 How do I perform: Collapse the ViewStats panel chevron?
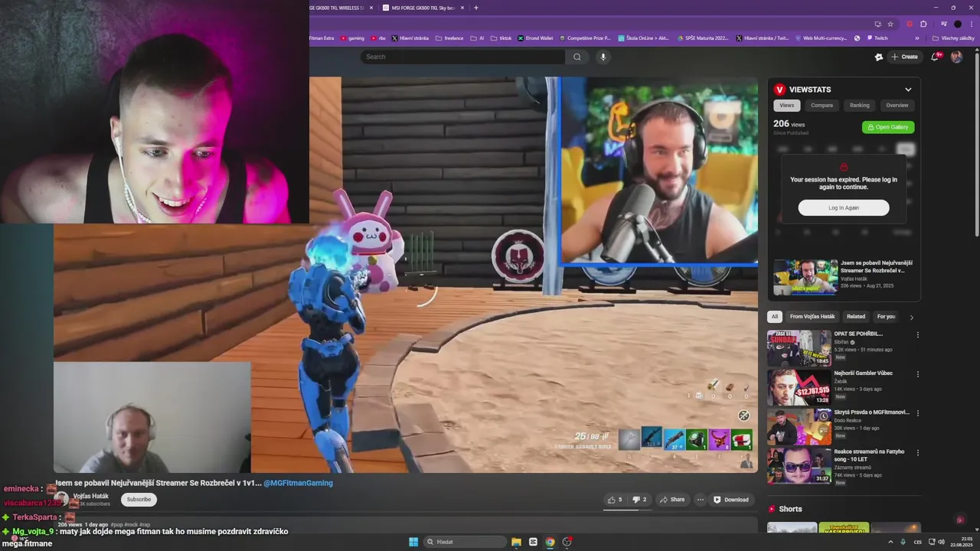coord(908,90)
